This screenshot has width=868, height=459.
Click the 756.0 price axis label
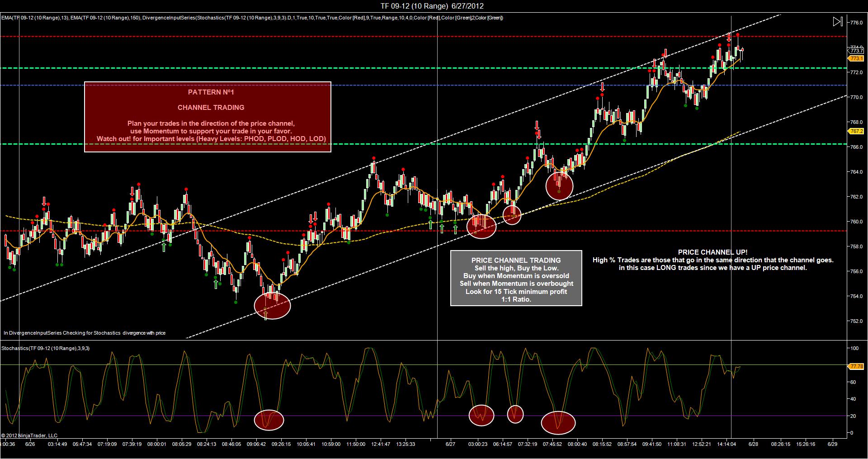(856, 271)
